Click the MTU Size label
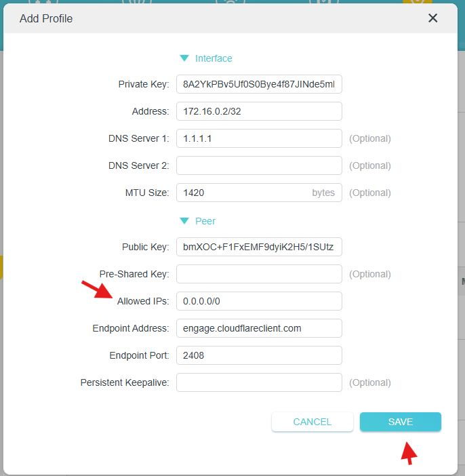Viewport: 465px width, 476px height. pyautogui.click(x=147, y=193)
